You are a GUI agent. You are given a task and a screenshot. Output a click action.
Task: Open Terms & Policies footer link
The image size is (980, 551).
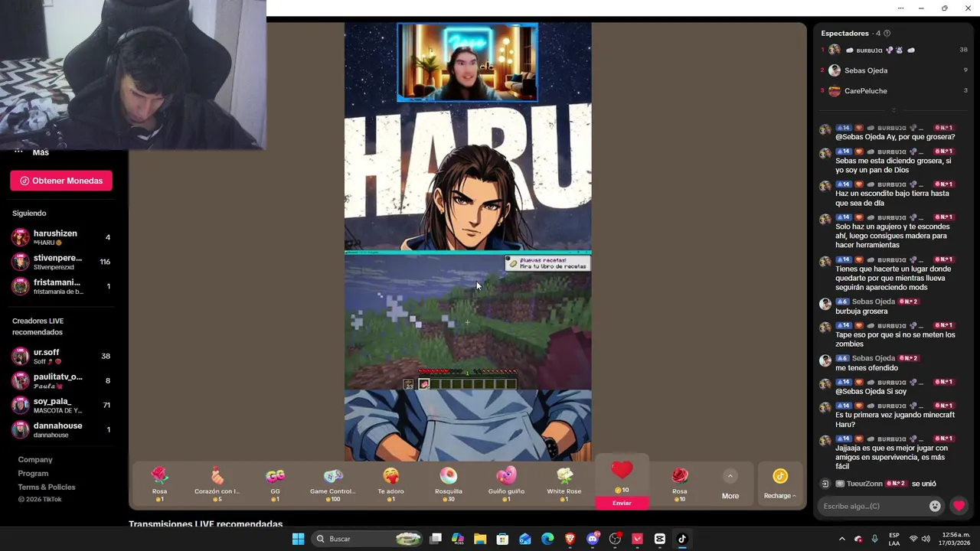[x=47, y=487]
